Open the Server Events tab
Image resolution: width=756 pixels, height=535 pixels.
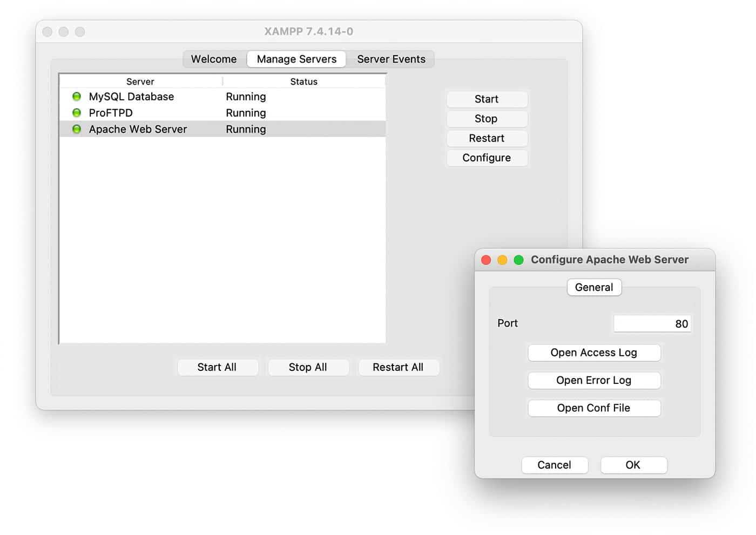(391, 59)
